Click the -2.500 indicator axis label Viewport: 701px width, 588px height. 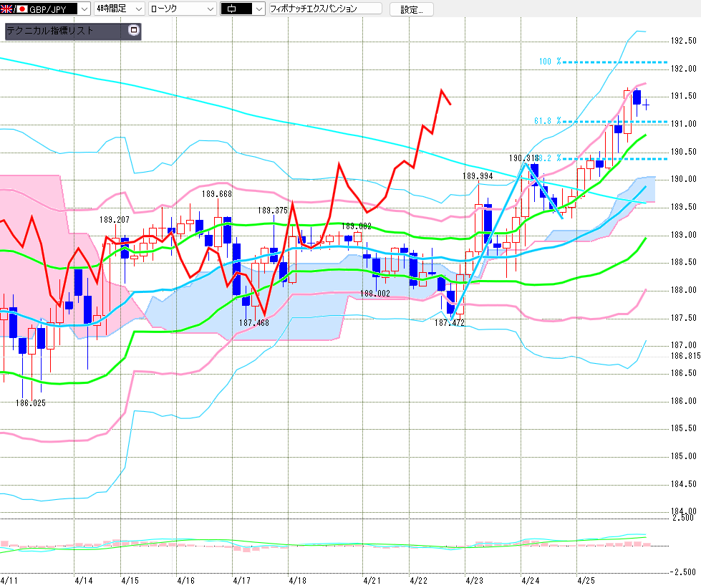click(684, 572)
